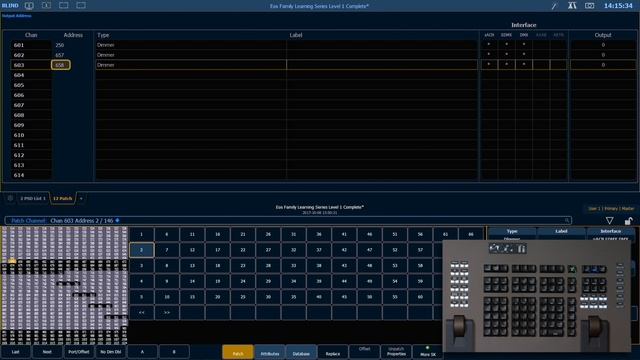
Task: Click the Replace softkey
Action: coord(333,352)
